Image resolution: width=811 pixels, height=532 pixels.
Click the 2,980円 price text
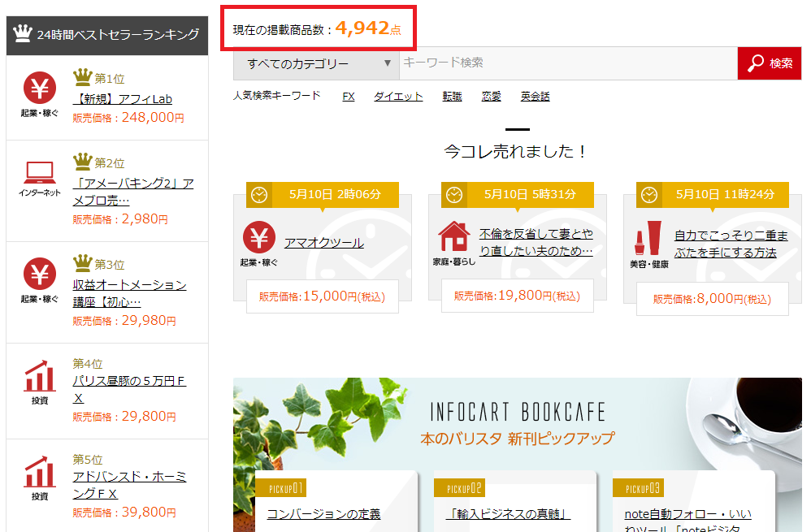click(145, 218)
